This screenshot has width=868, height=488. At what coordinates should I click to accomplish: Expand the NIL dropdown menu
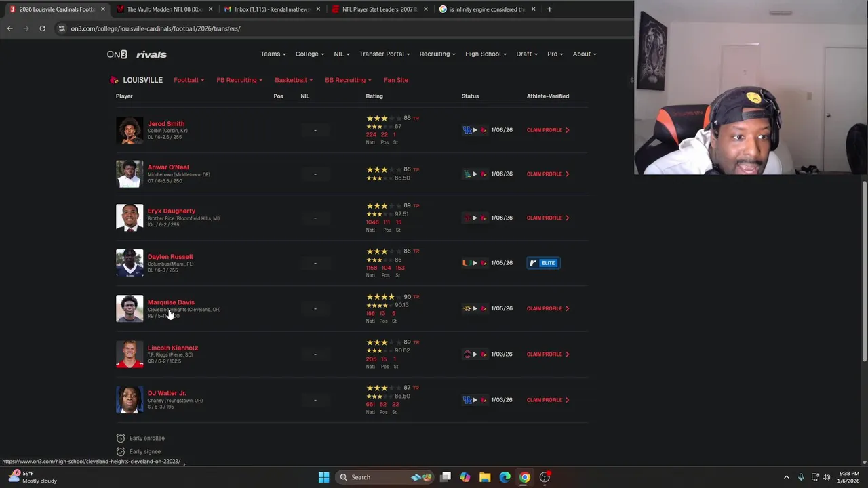coord(341,54)
